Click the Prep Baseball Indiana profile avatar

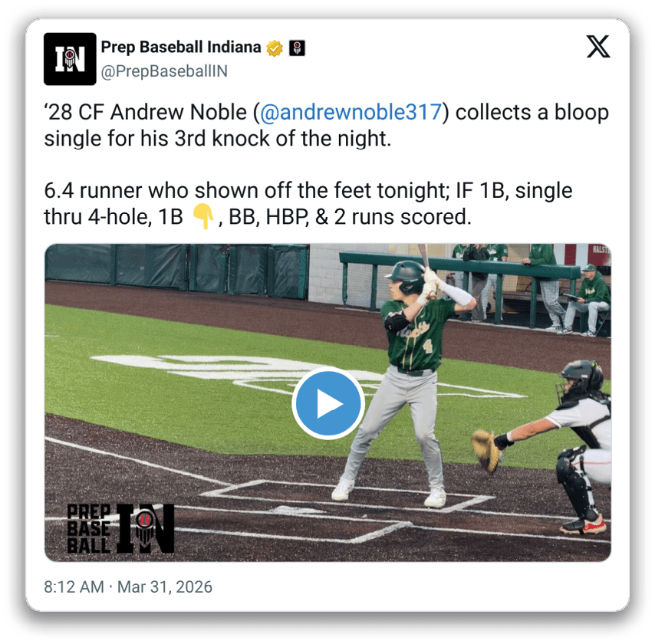pos(70,59)
